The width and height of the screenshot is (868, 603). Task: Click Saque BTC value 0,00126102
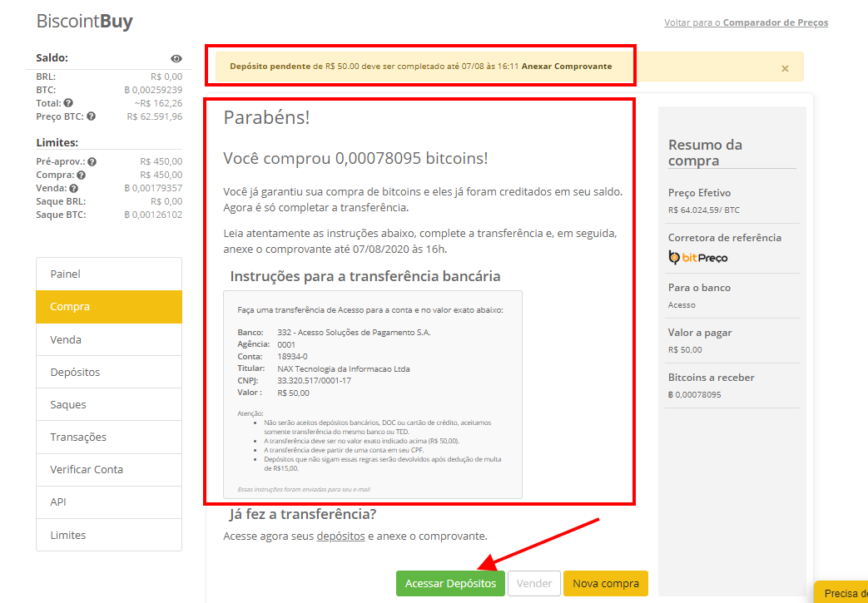click(x=153, y=215)
